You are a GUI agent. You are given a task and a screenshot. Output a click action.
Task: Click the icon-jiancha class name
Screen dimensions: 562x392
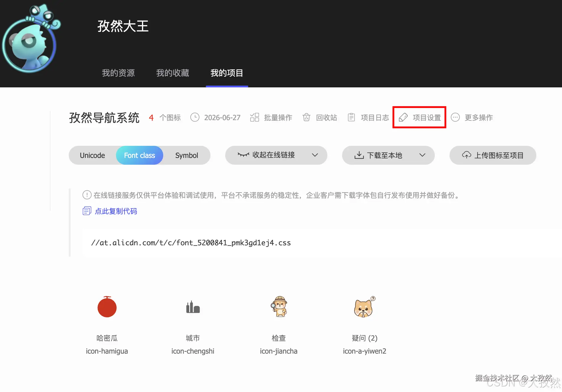click(279, 351)
